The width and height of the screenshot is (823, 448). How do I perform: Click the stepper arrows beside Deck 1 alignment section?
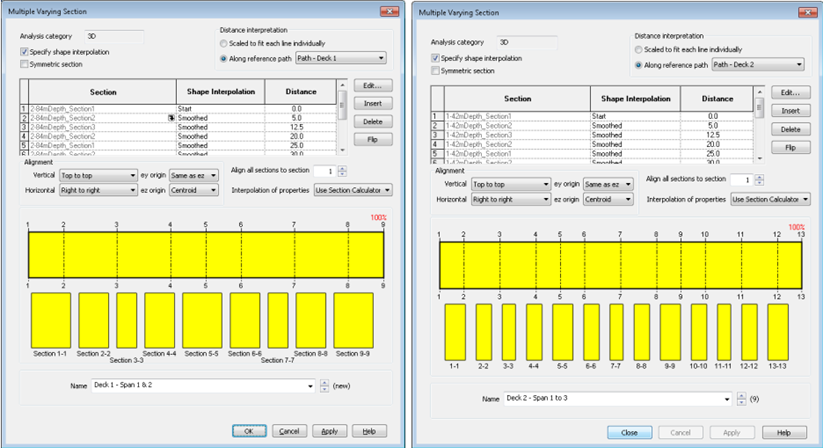[343, 172]
